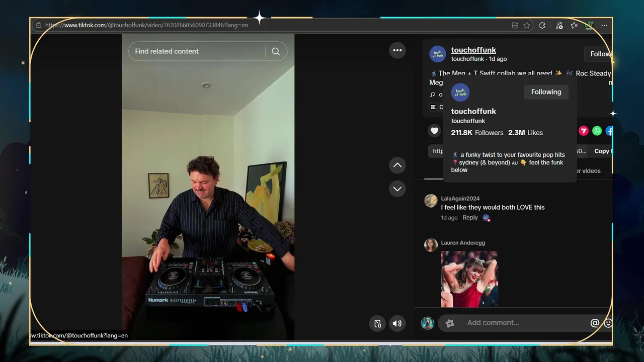Mute the video with the speaker icon
Screen dimensions: 644x362
coord(397,324)
